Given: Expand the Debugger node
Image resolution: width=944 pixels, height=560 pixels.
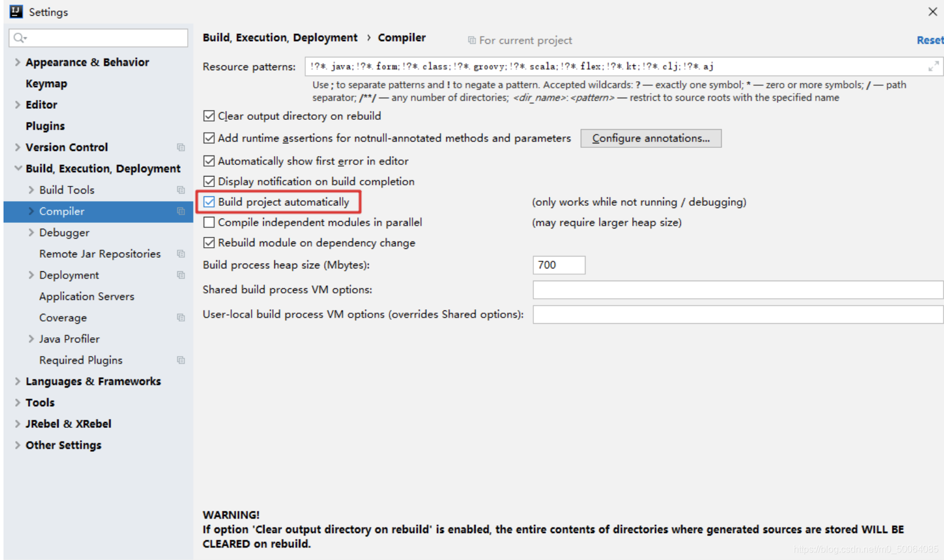Looking at the screenshot, I should [x=31, y=233].
